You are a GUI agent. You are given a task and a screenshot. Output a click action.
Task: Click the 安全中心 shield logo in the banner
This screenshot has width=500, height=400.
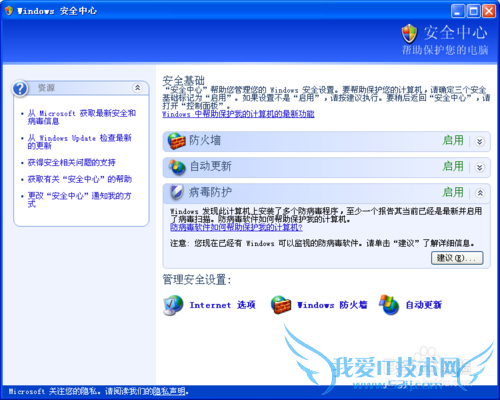409,33
